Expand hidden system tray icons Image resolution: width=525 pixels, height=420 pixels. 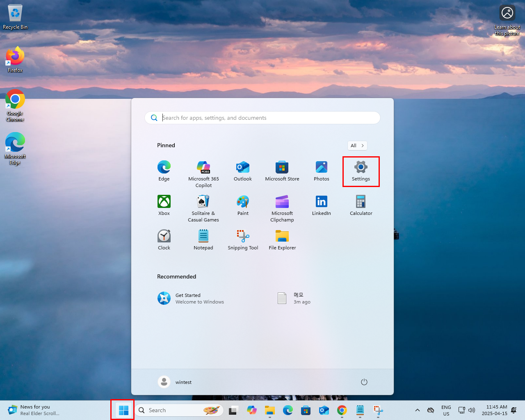(x=418, y=410)
